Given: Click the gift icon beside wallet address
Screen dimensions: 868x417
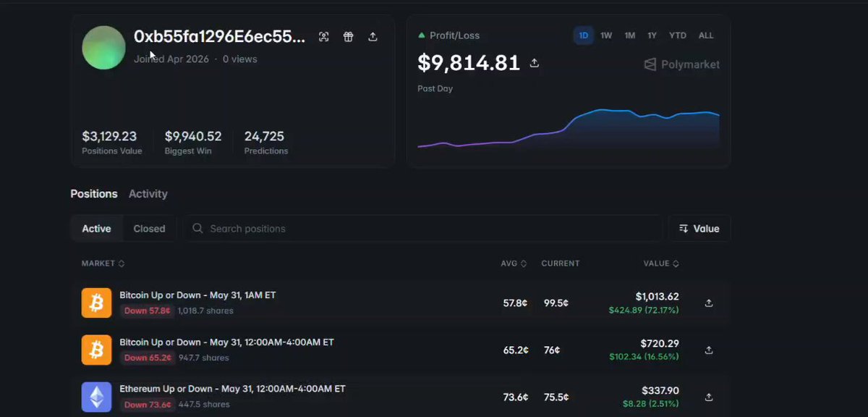Looking at the screenshot, I should [348, 37].
